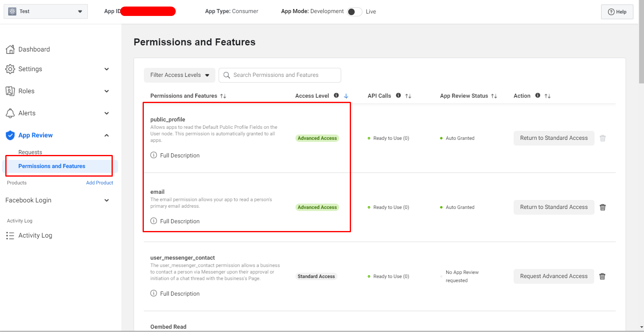Click the Settings gear icon in sidebar
Viewport: 644px width, 332px height.
pos(10,69)
